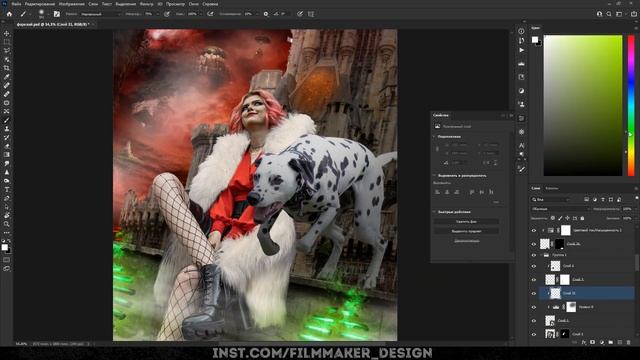Open the collapsed Actions panel play icon
The height and width of the screenshot is (360, 640).
point(521,50)
